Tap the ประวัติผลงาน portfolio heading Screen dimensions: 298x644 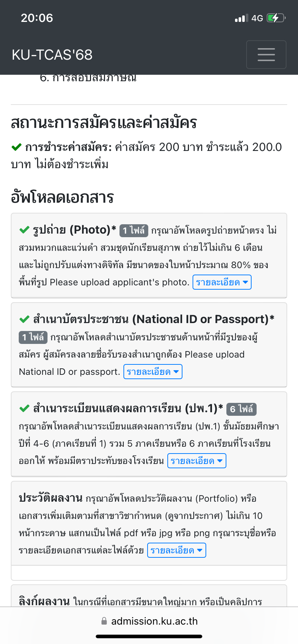pyautogui.click(x=51, y=498)
